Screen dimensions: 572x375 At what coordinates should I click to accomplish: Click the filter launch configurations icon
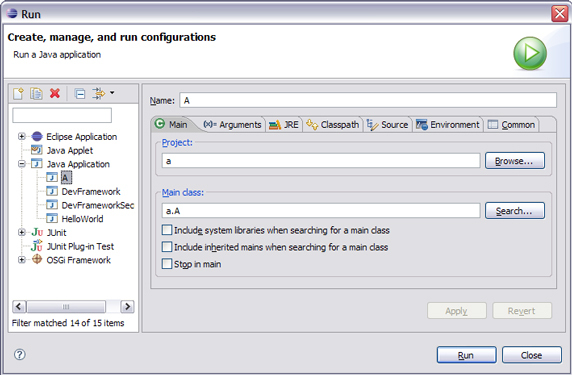(98, 93)
